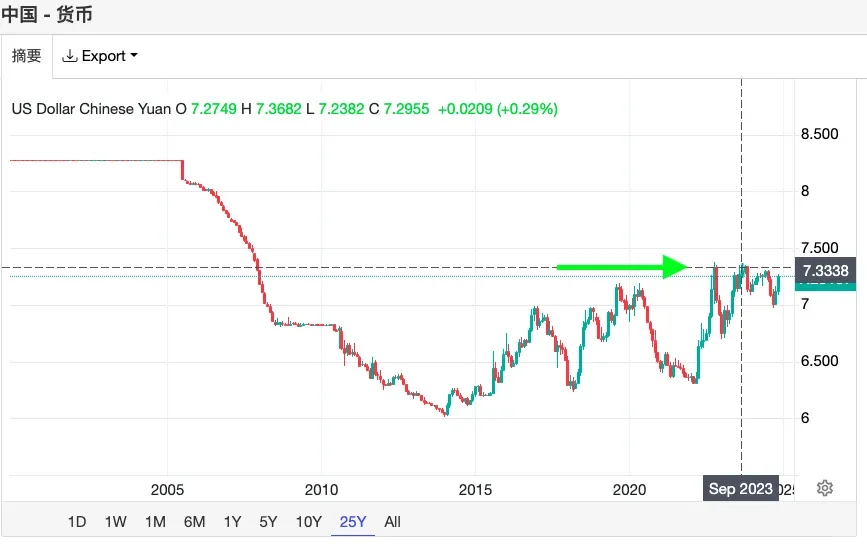Click the 2010 time axis label
Image resolution: width=867 pixels, height=546 pixels.
321,490
